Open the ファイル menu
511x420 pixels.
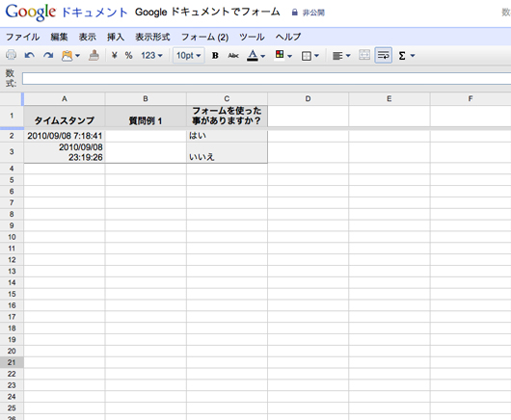[x=22, y=37]
